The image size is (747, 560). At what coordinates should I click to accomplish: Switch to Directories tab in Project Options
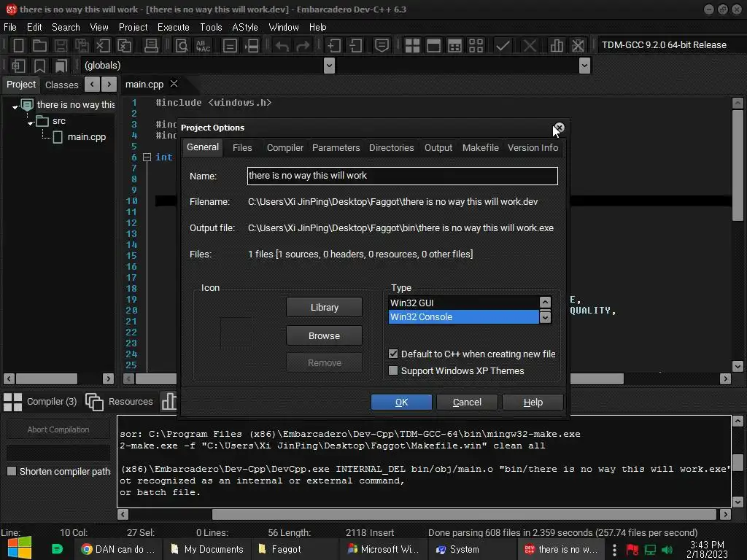pos(392,147)
